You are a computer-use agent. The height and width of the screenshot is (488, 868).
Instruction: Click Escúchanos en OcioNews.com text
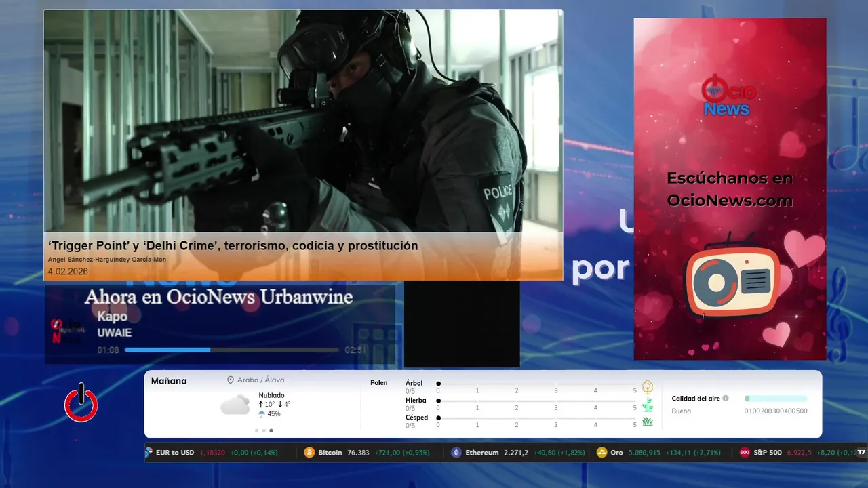pyautogui.click(x=730, y=190)
